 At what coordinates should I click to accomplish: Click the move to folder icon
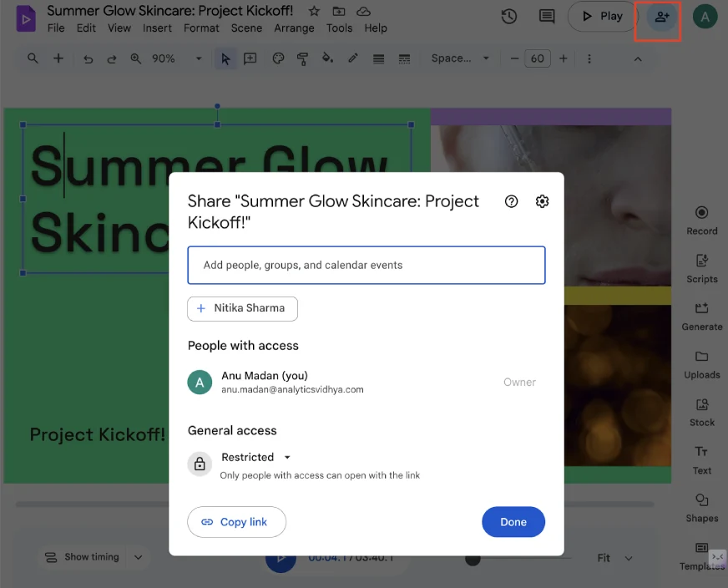[339, 11]
